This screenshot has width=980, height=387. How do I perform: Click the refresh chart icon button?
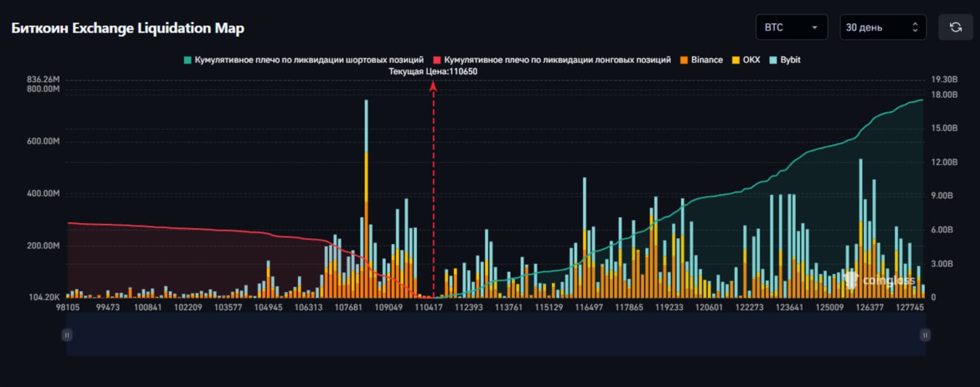955,28
